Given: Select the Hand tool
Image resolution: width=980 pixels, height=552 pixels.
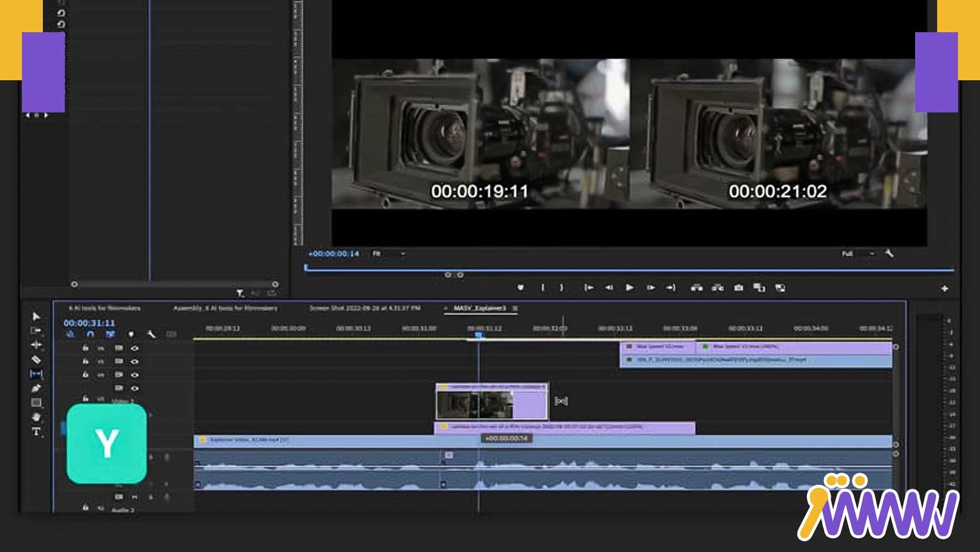Looking at the screenshot, I should pos(36,417).
